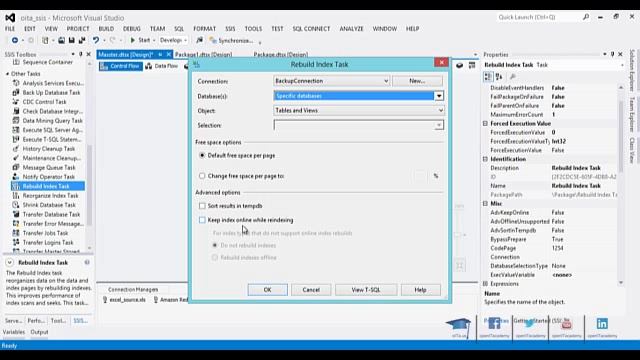Click Message Queue Task icon
The image size is (640, 360).
pos(16,168)
